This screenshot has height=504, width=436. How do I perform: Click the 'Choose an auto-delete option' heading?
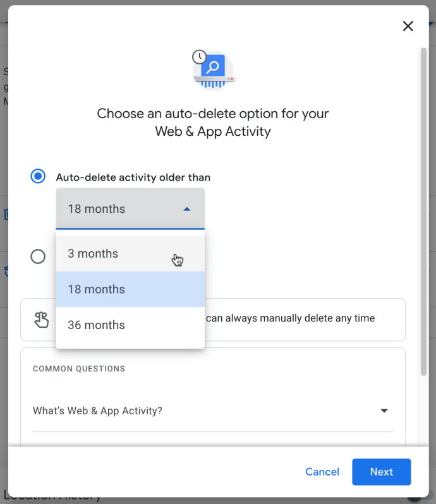coord(213,123)
